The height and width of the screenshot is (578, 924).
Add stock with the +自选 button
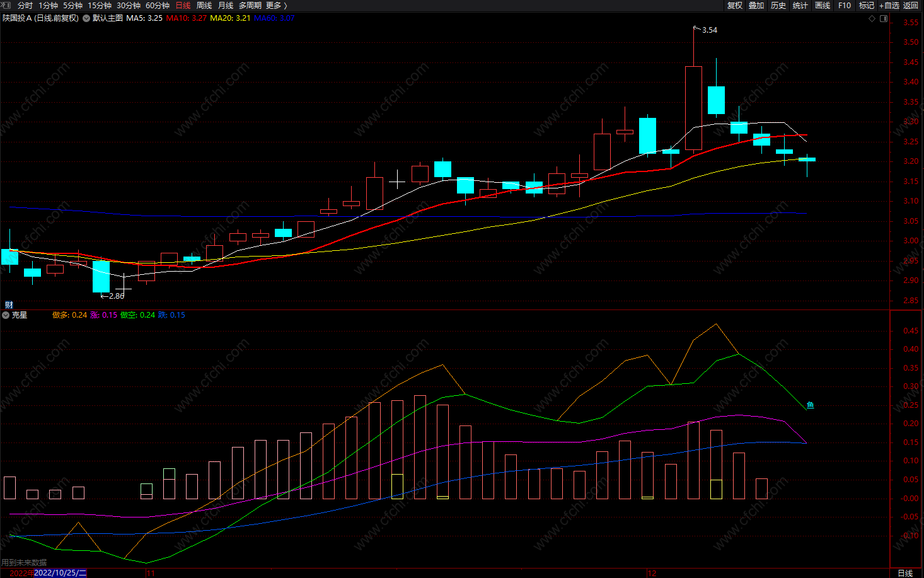click(889, 5)
